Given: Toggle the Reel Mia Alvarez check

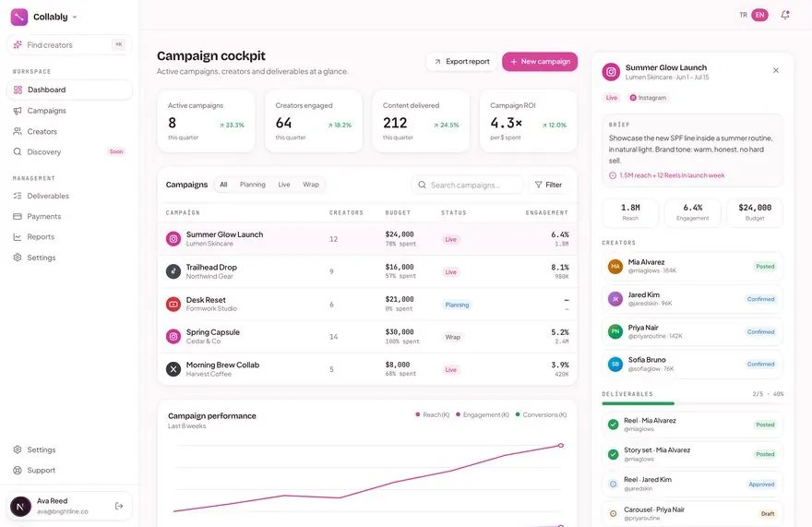Looking at the screenshot, I should pyautogui.click(x=613, y=425).
